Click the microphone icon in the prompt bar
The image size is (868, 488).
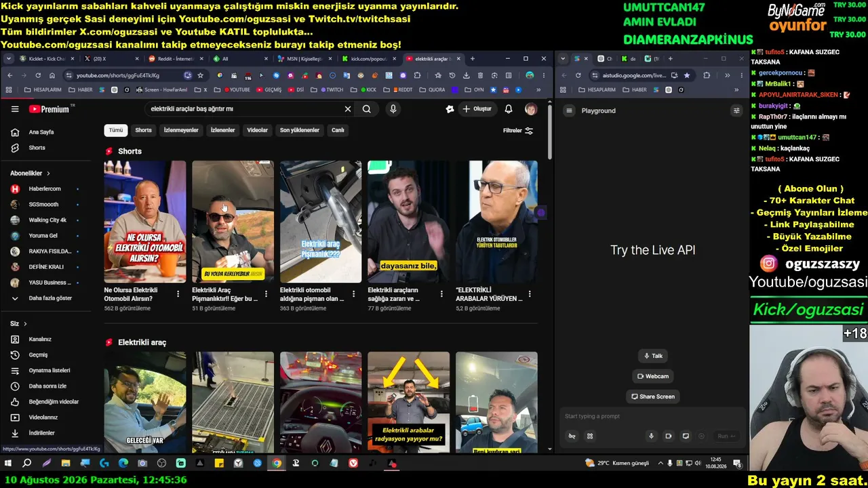(651, 436)
